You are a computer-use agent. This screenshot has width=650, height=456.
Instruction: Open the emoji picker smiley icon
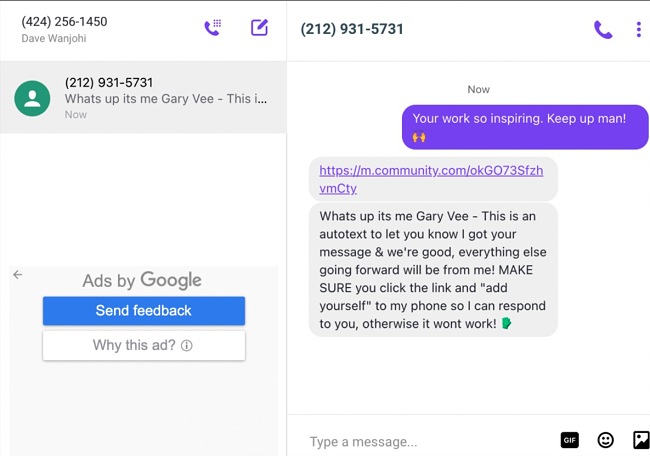[605, 440]
